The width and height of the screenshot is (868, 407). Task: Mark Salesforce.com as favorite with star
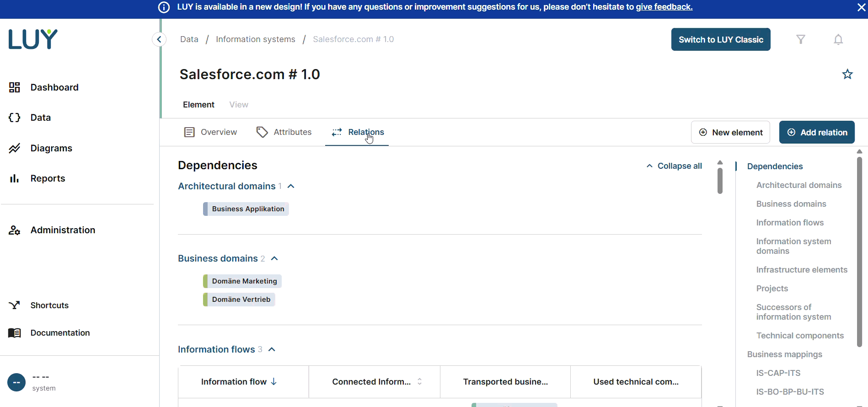tap(847, 74)
